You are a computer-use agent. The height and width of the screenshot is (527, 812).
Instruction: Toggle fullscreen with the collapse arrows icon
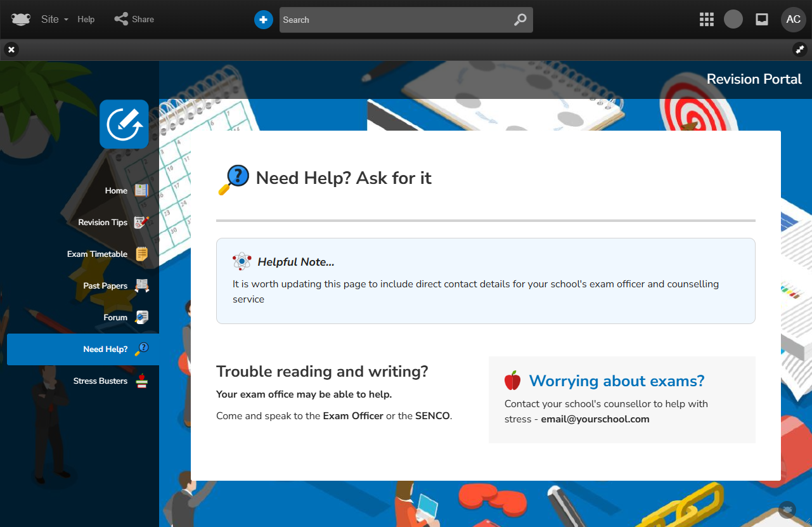(799, 49)
